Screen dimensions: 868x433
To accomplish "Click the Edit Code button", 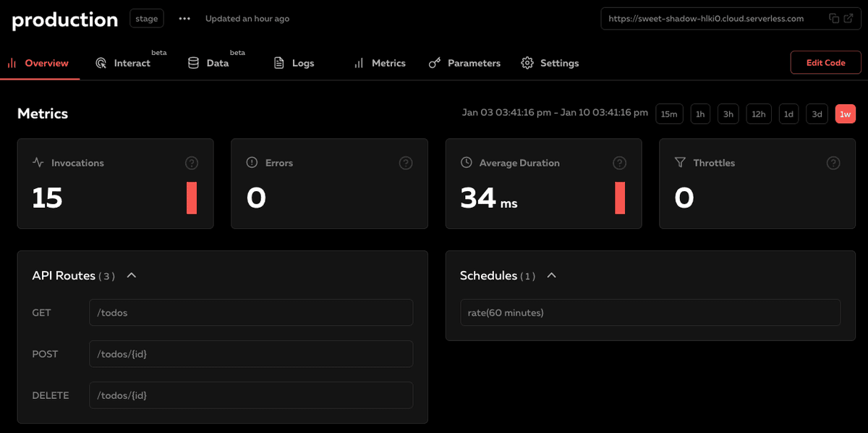I will [x=825, y=62].
